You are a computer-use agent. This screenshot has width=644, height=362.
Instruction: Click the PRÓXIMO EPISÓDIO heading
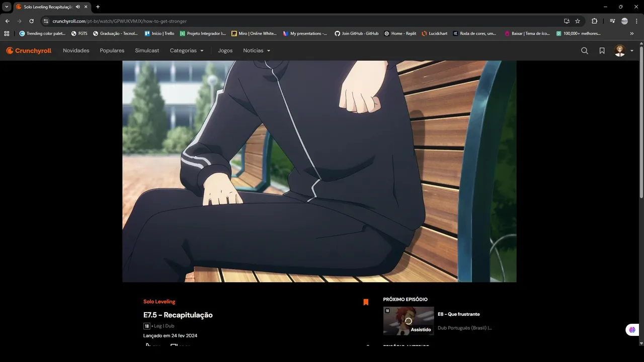406,300
